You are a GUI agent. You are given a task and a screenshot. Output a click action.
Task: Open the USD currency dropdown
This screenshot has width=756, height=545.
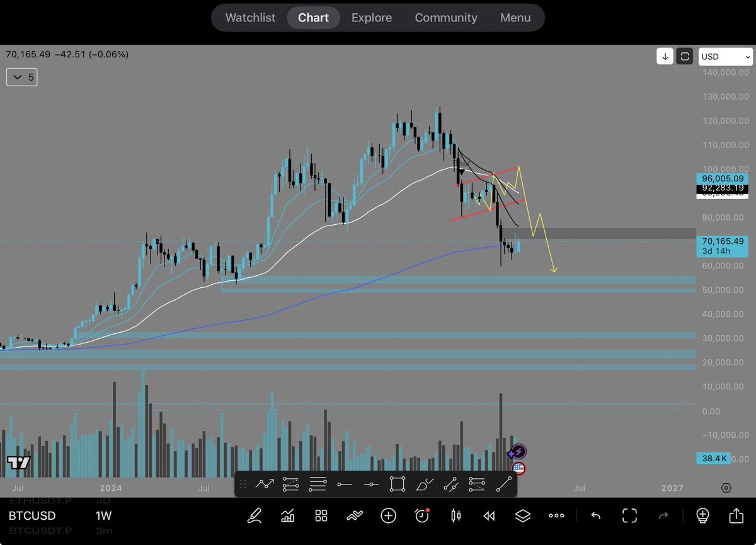[x=725, y=57]
